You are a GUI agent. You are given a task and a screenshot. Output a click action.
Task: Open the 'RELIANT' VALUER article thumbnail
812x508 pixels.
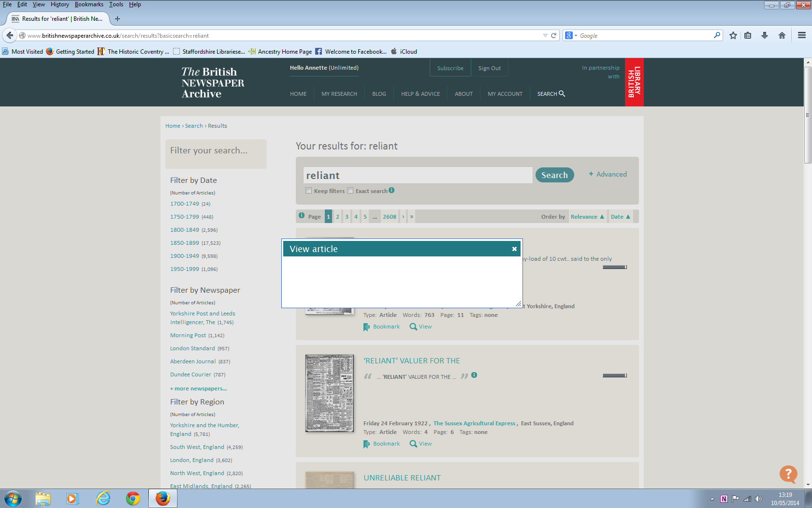[330, 393]
